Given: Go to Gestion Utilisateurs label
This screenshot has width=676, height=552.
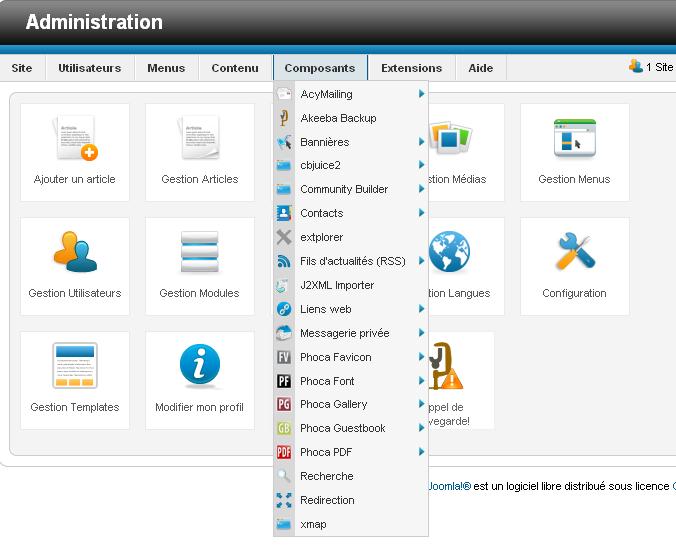Looking at the screenshot, I should 75,293.
